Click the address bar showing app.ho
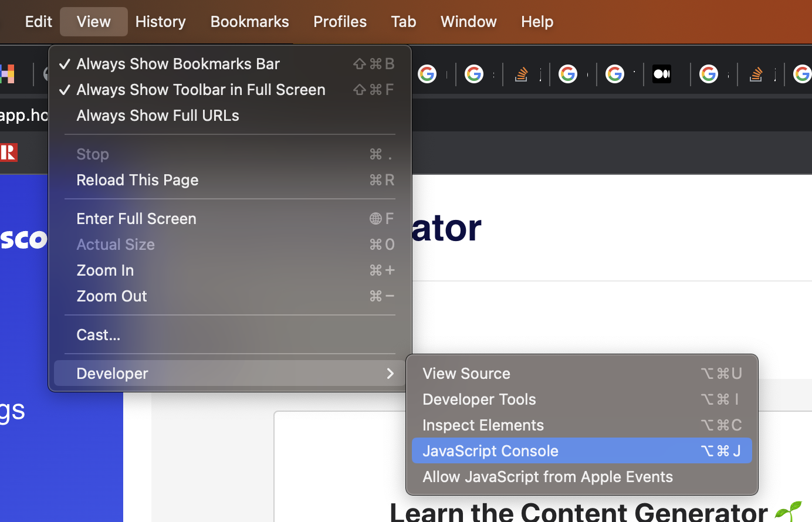 [23, 115]
